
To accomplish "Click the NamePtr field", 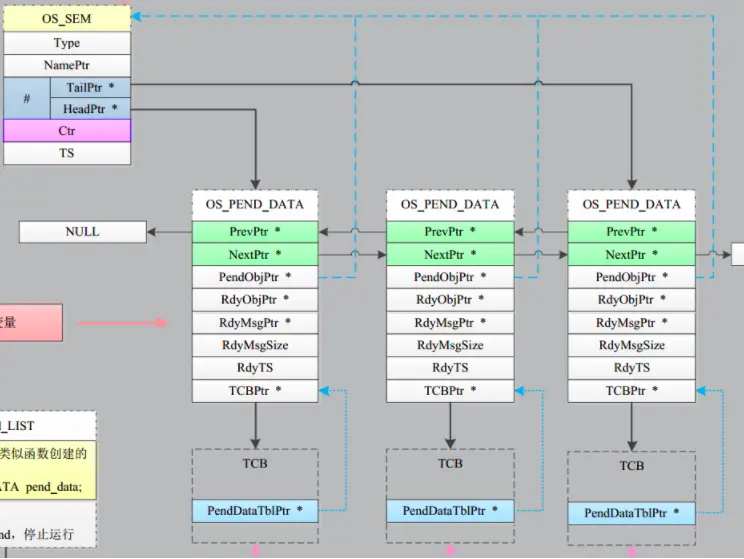I will (67, 65).
